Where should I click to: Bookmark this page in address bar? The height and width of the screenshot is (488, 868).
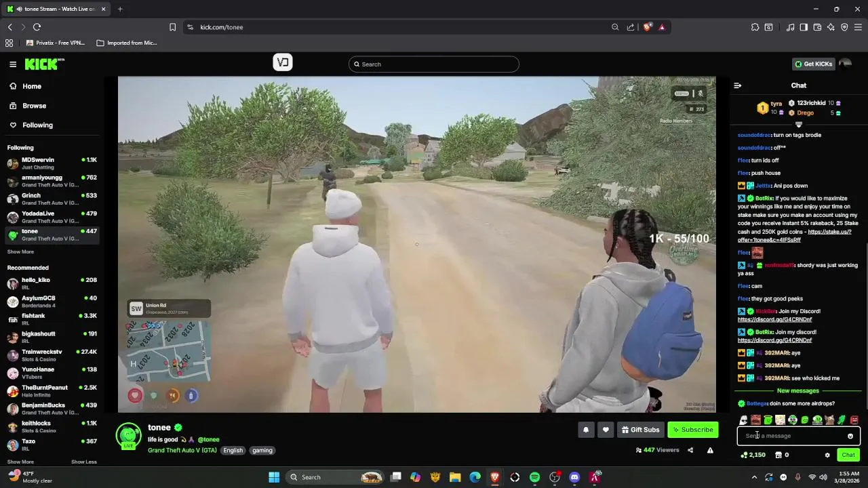pyautogui.click(x=172, y=27)
